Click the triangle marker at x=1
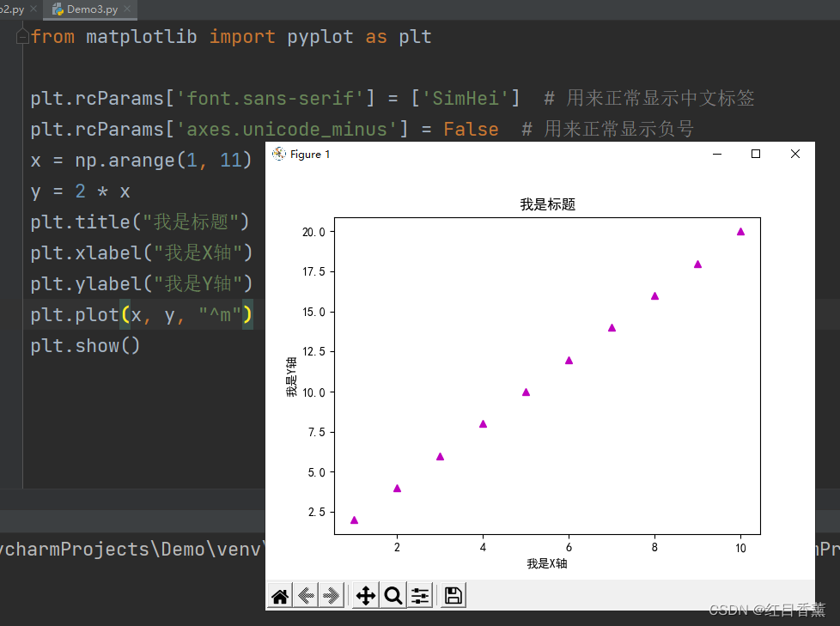The height and width of the screenshot is (626, 840). [354, 520]
